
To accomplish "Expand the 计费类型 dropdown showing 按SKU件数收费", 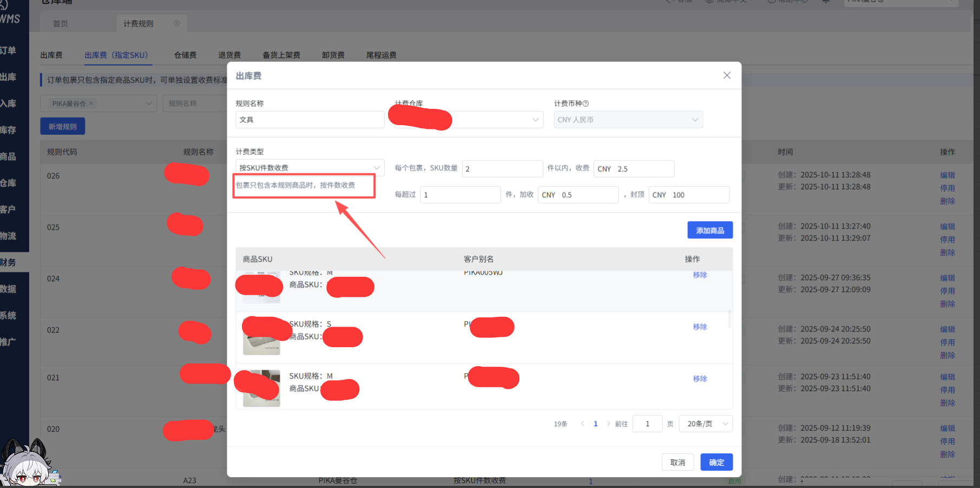I will click(x=310, y=168).
